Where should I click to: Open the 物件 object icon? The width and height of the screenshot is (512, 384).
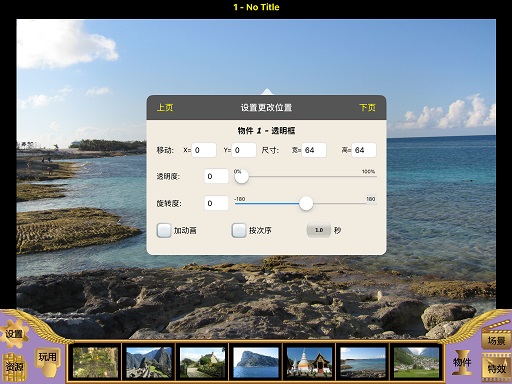[x=462, y=362]
